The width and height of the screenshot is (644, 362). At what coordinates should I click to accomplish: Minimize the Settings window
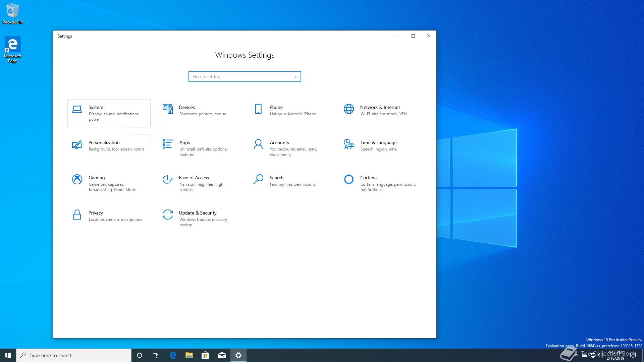[x=398, y=36]
